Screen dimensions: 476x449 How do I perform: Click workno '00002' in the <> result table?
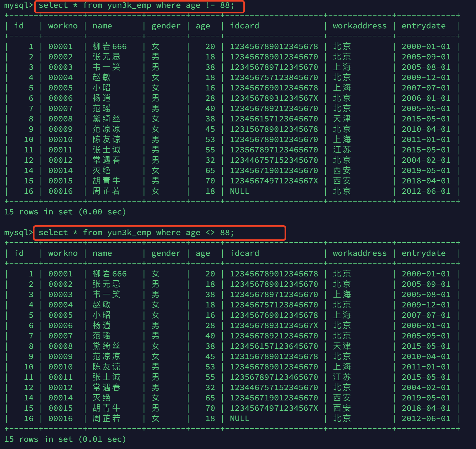click(x=61, y=284)
